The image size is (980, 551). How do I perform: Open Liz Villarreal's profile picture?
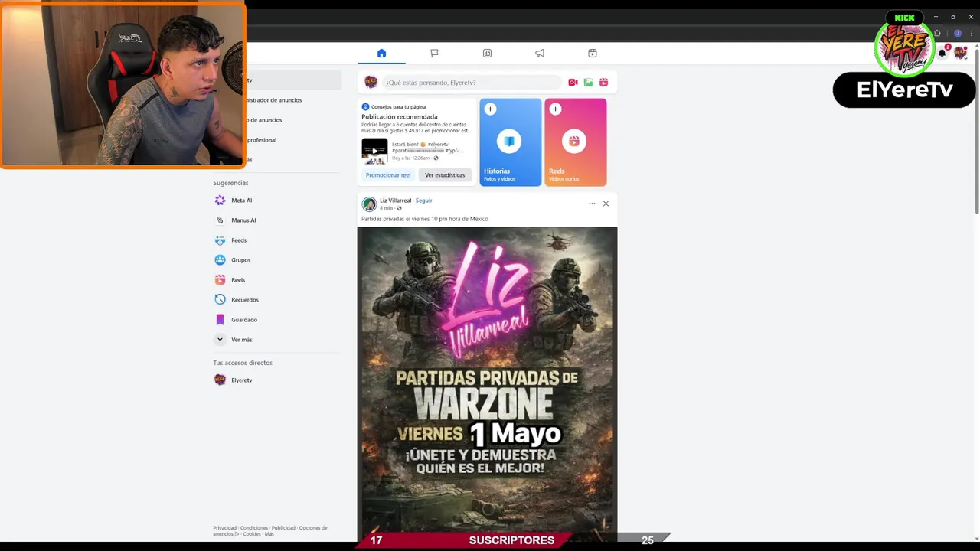click(x=369, y=204)
